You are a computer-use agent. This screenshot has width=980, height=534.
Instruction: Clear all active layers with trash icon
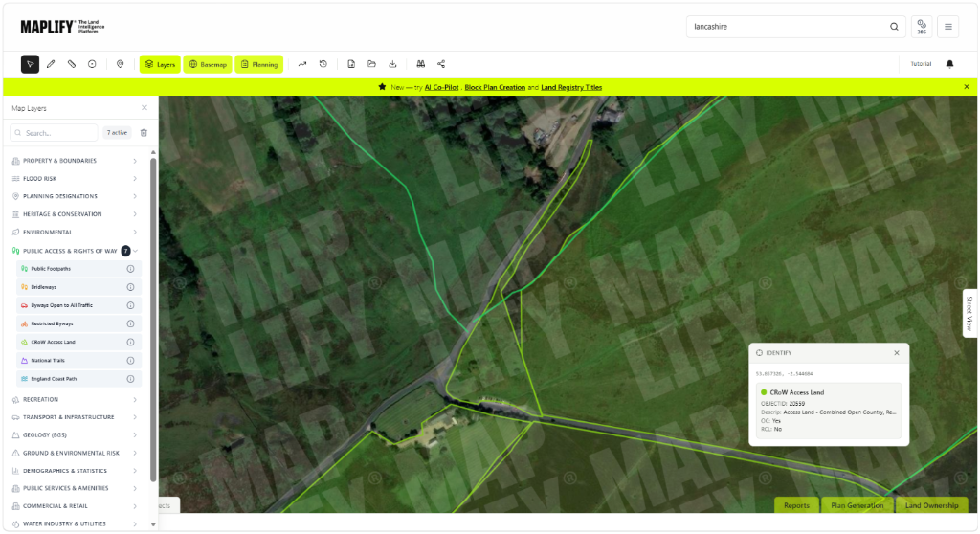point(144,133)
